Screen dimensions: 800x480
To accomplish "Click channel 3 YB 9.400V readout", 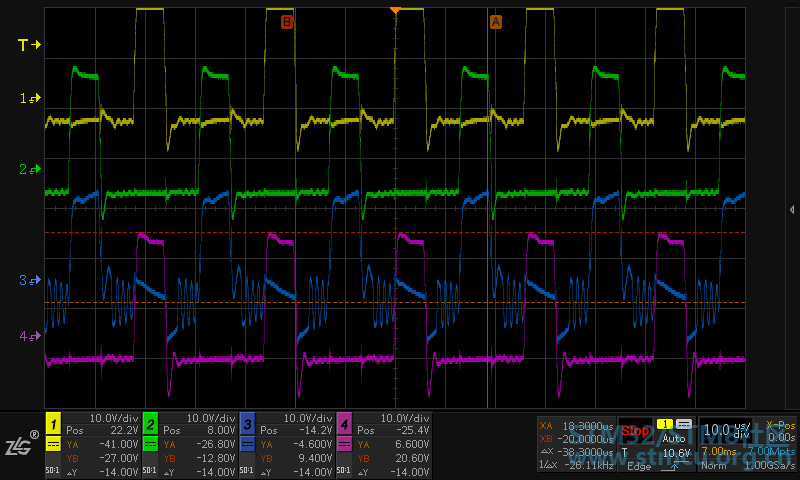I will pyautogui.click(x=296, y=459).
